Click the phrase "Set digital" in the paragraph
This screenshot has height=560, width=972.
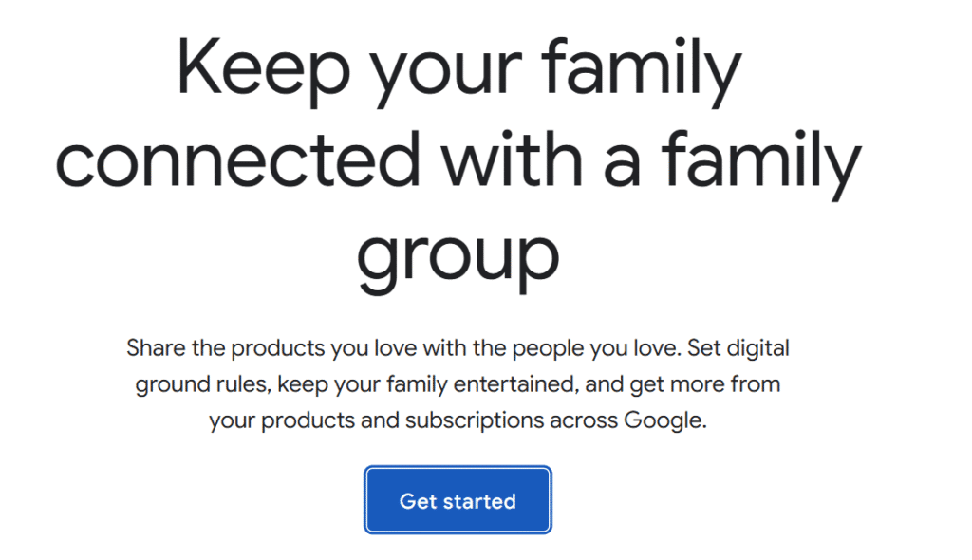coord(738,348)
